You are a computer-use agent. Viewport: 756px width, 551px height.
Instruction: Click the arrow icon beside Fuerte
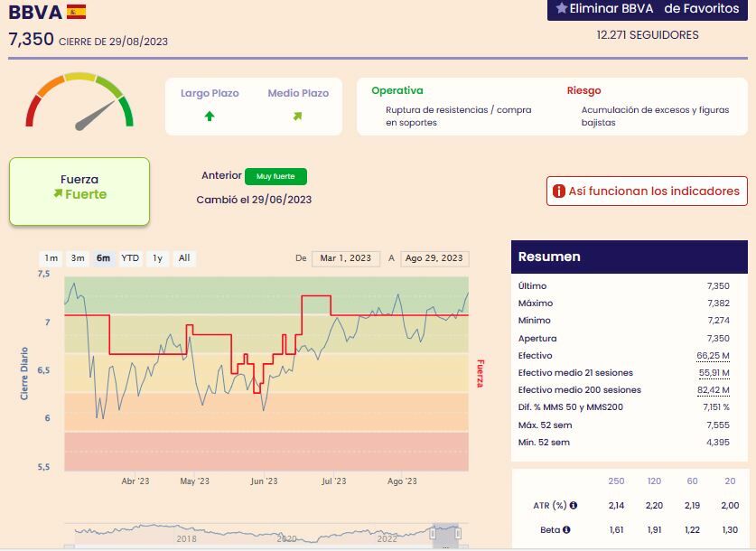(58, 194)
